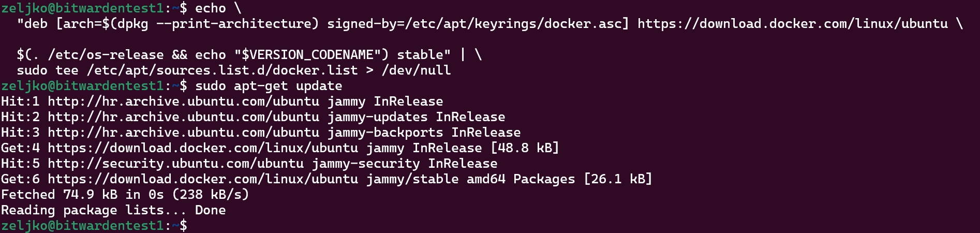Click the 'Reading package lists... Done' line
The width and height of the screenshot is (980, 233).
click(x=113, y=210)
